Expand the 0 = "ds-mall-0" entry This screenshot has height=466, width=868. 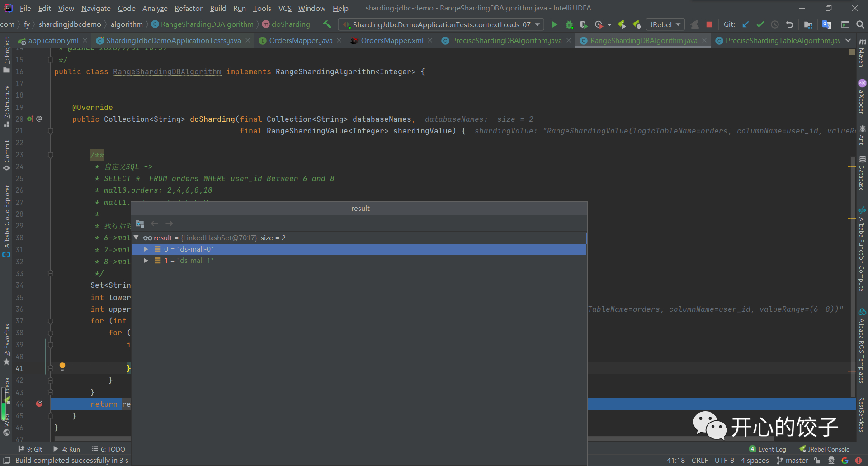pyautogui.click(x=146, y=249)
